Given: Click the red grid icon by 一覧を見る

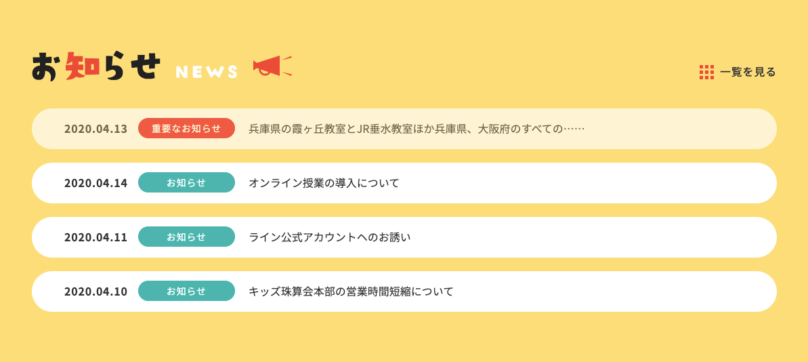Looking at the screenshot, I should [x=706, y=72].
